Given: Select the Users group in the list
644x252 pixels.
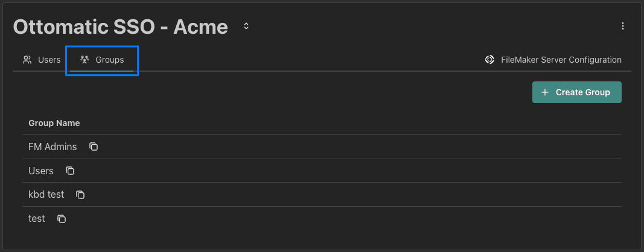Looking at the screenshot, I should [41, 171].
